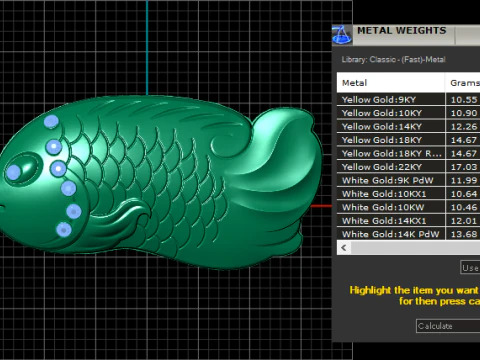Select the Yellow Gold:10KY row
This screenshot has width=480, height=360.
(x=408, y=113)
